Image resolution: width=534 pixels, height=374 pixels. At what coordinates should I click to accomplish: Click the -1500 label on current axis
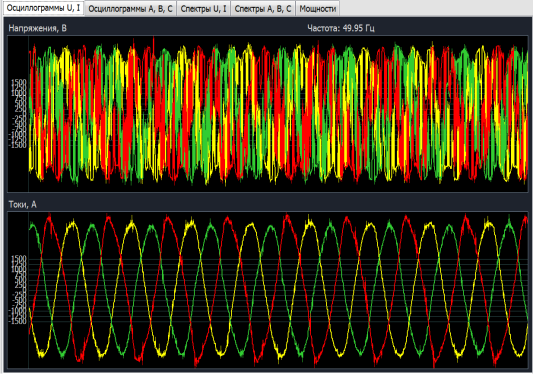click(x=18, y=322)
